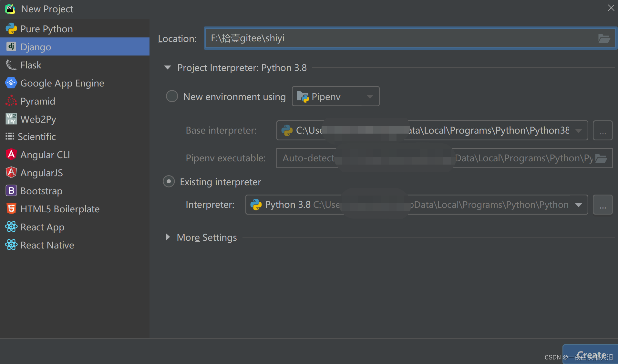
Task: Click the Create button
Action: pyautogui.click(x=590, y=354)
